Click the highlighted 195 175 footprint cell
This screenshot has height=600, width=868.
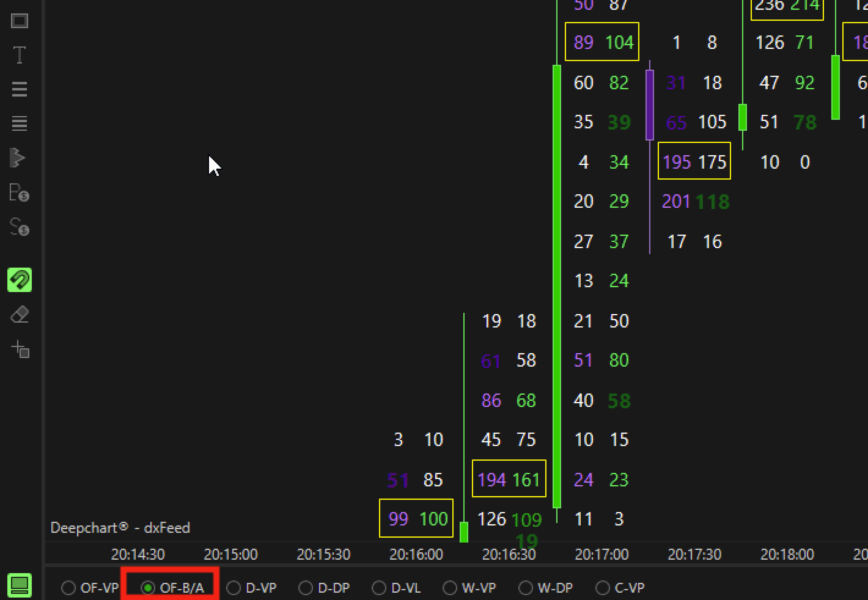click(x=694, y=161)
